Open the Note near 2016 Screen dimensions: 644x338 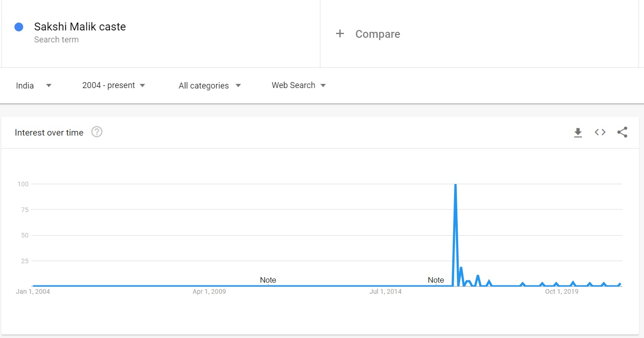(x=436, y=280)
